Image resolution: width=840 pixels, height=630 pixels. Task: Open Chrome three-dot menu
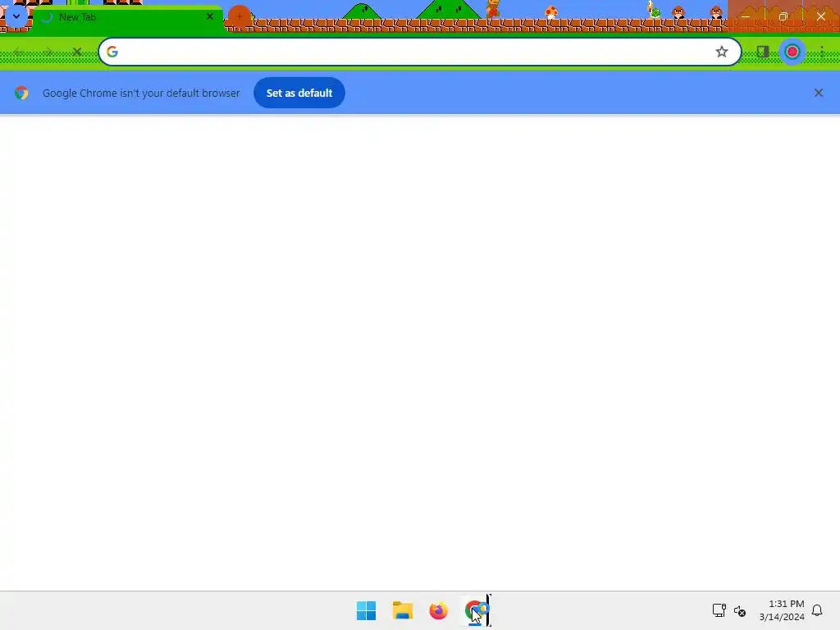pos(822,52)
